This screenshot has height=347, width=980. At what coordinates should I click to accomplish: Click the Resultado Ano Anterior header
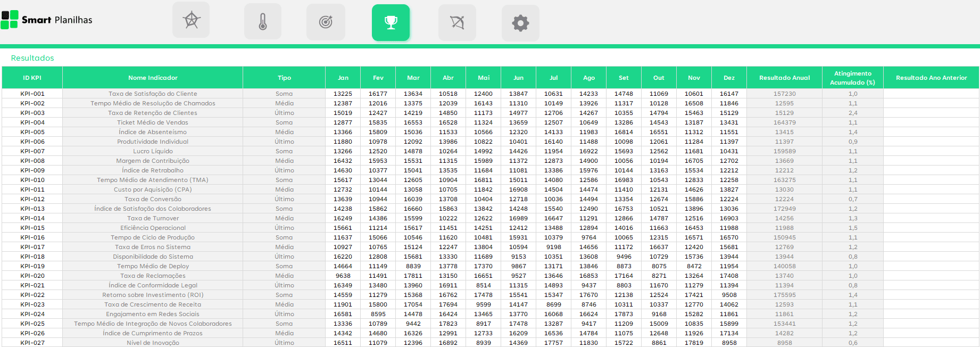coord(931,78)
